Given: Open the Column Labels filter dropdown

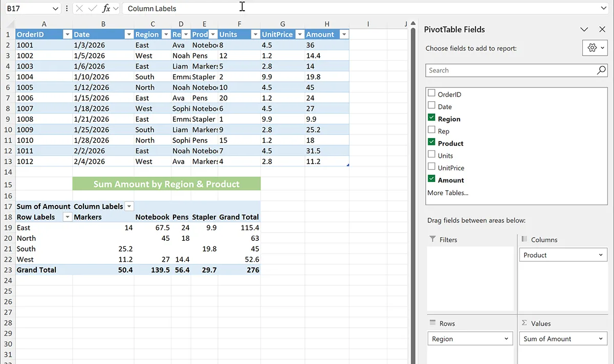Looking at the screenshot, I should click(129, 207).
